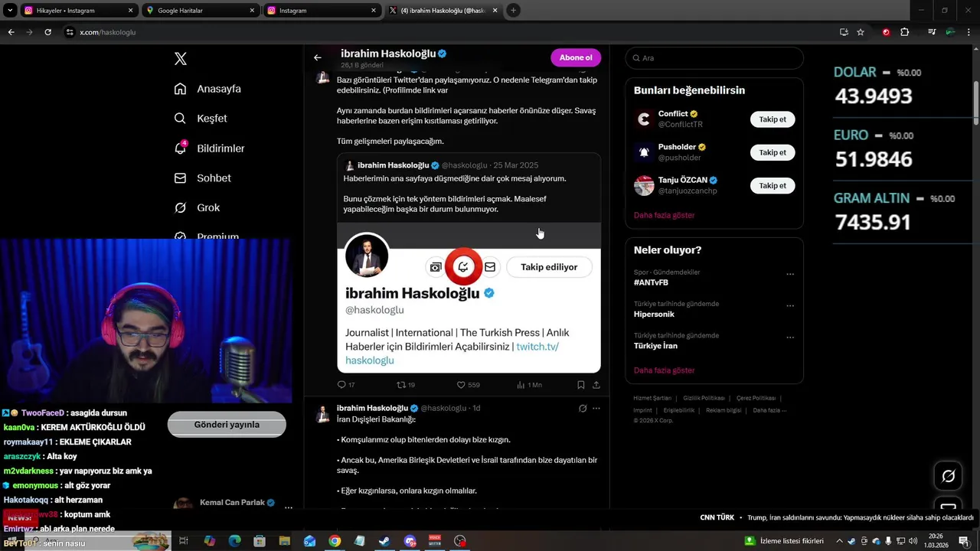Click ibrahim Haskoloğlu avatar on second post
The image size is (980, 551).
[x=323, y=414]
